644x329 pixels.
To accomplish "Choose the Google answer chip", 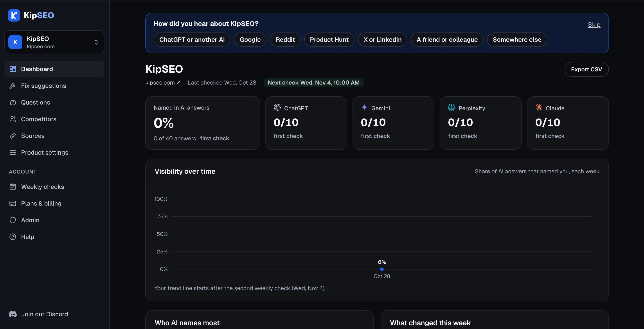I will point(250,40).
